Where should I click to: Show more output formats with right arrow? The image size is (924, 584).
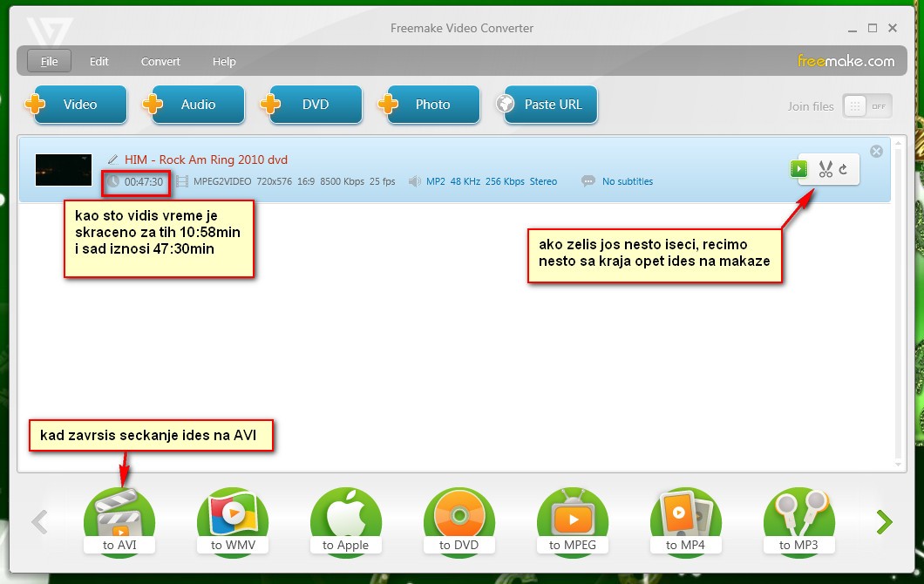[884, 522]
